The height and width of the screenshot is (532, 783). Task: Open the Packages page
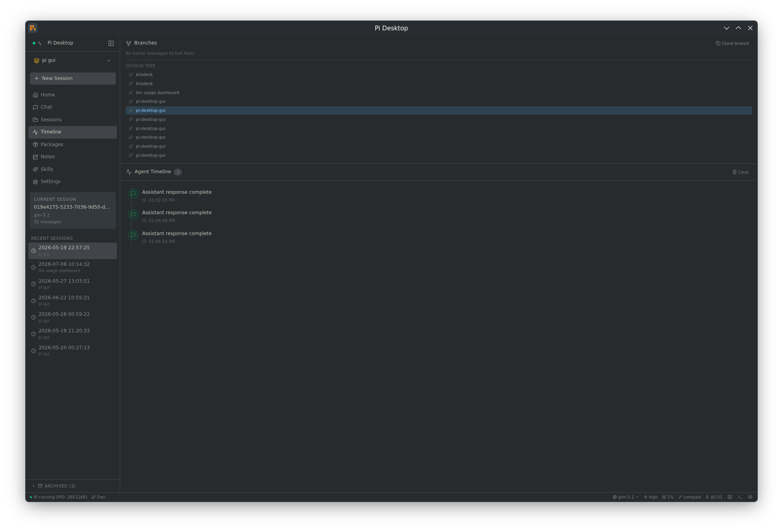(72, 145)
